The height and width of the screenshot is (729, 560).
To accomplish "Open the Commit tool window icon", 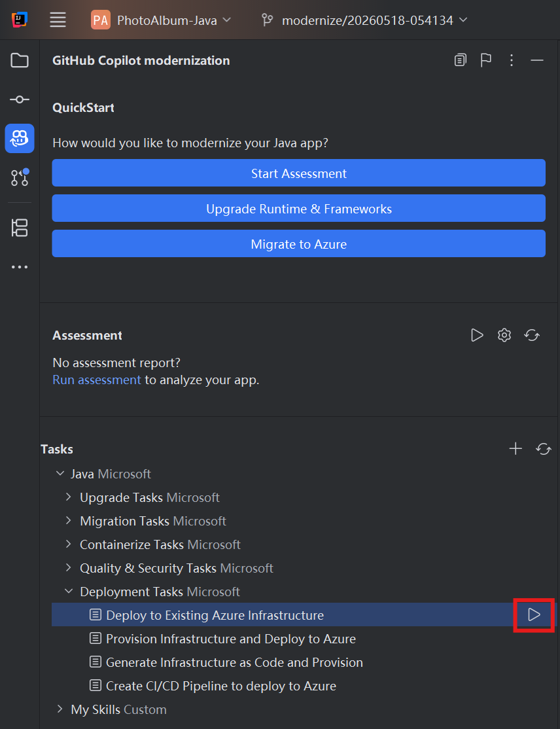I will coord(20,99).
